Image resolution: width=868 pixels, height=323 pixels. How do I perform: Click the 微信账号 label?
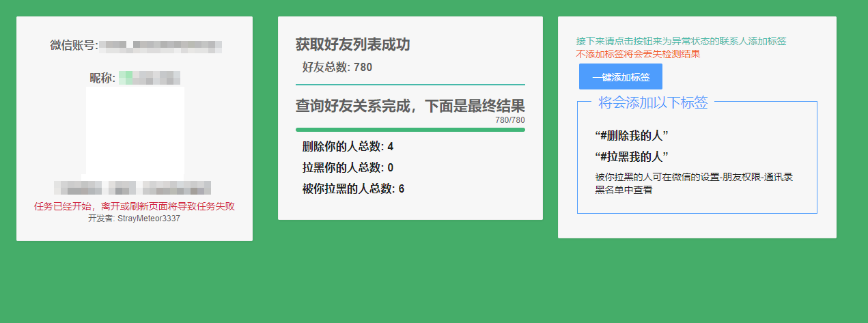pos(74,46)
